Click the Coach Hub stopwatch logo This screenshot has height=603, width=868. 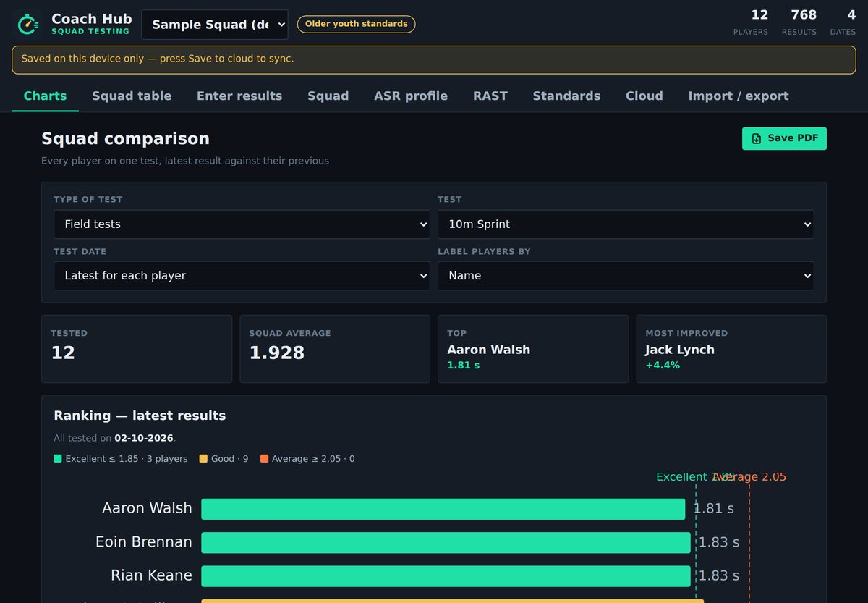click(28, 24)
